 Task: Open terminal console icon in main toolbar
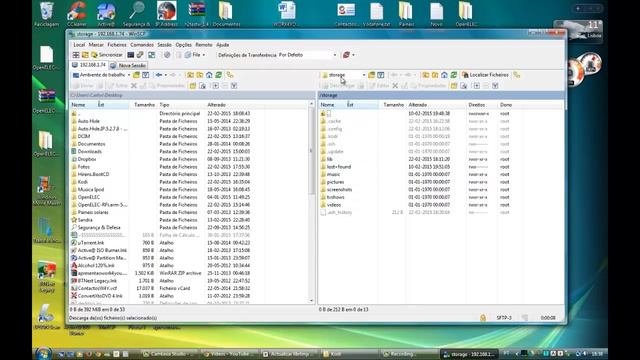tap(131, 55)
